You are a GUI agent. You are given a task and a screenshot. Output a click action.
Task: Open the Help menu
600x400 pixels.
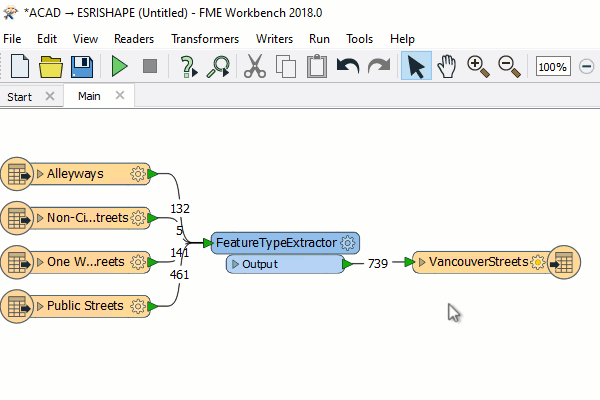pyautogui.click(x=402, y=39)
